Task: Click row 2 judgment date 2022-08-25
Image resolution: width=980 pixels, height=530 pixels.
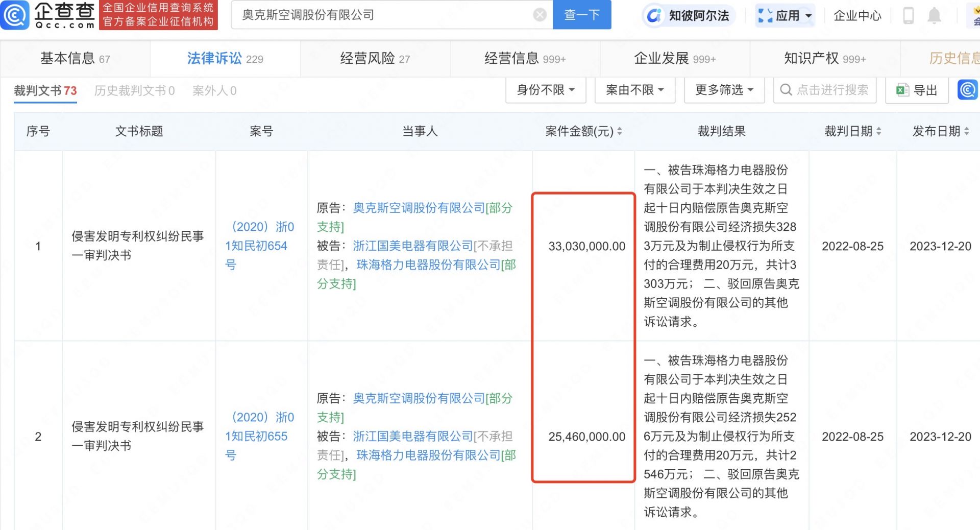Action: tap(852, 437)
